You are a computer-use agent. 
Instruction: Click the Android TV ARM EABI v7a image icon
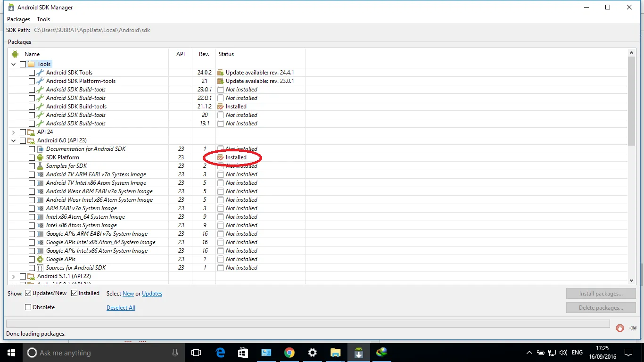pyautogui.click(x=40, y=174)
